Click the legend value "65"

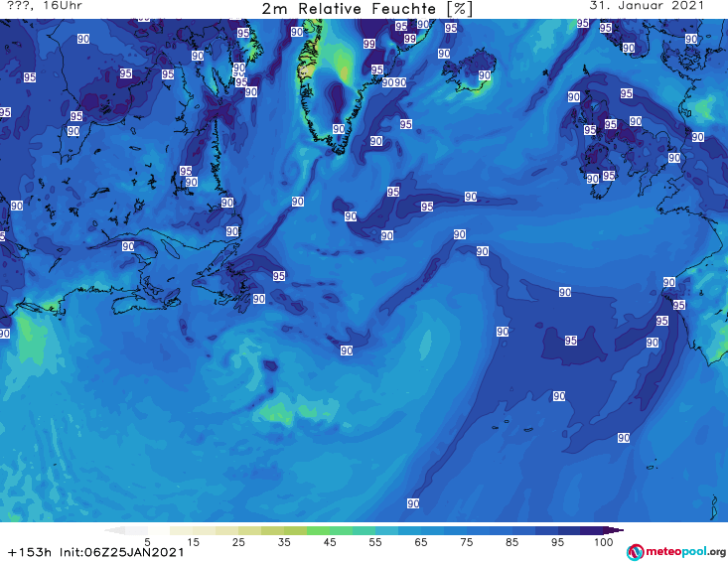click(421, 542)
